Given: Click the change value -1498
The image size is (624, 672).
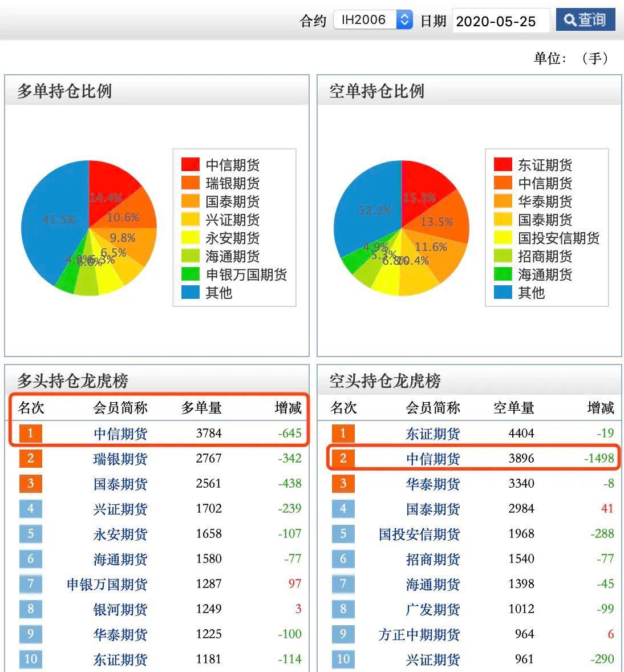Looking at the screenshot, I should pyautogui.click(x=599, y=459).
